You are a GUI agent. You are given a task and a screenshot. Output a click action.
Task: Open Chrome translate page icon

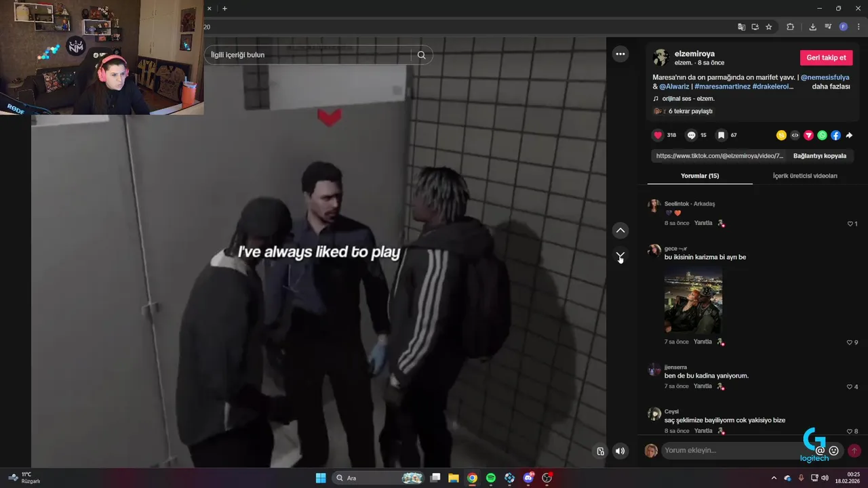741,27
